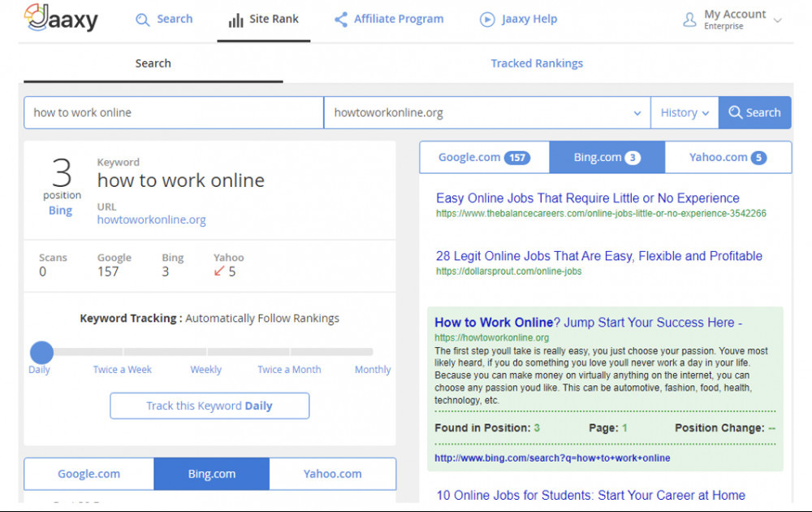Select the Bing.com 3 results tab
Image resolution: width=812 pixels, height=512 pixels.
pos(607,157)
